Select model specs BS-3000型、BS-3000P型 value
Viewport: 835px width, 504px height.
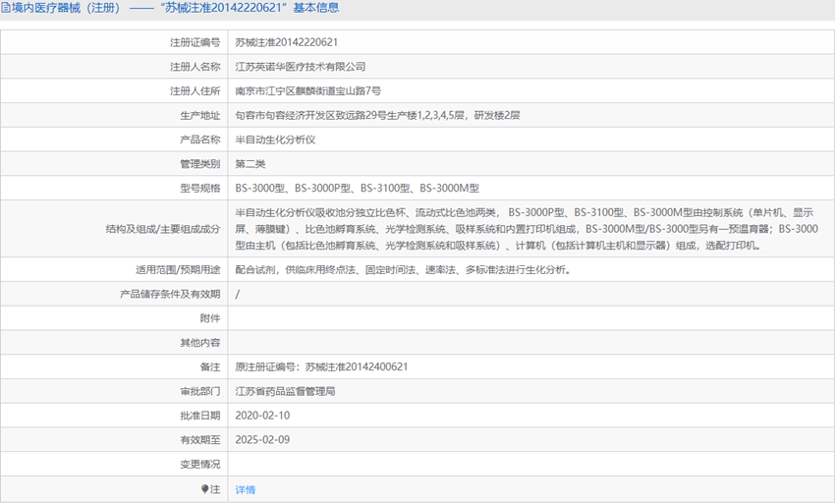click(x=358, y=188)
